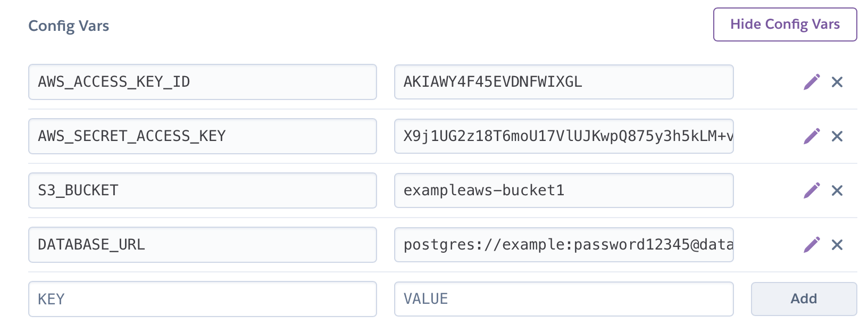
Task: Remove the DATABASE_URL config var
Action: pos(837,245)
